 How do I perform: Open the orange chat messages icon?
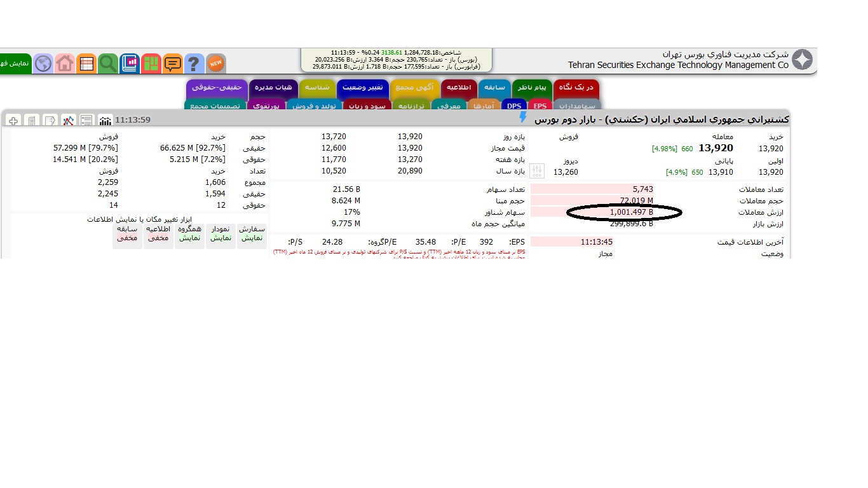click(173, 64)
